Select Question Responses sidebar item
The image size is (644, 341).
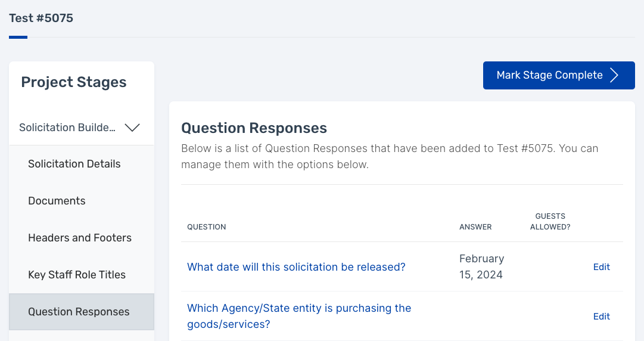[82, 312]
